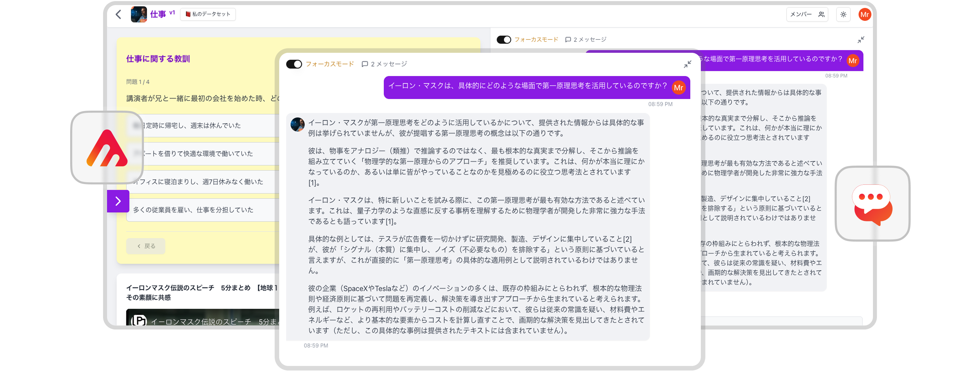Open the メンバー members button
Screen dimensions: 980x371
(807, 14)
